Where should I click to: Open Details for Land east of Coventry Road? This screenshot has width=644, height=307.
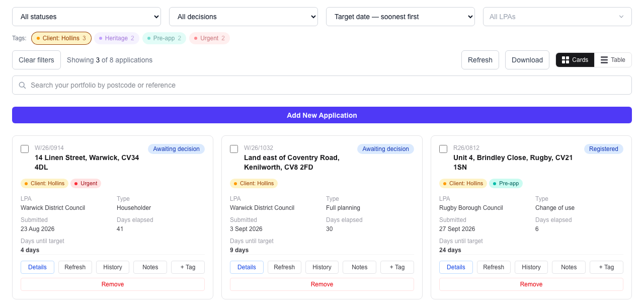pyautogui.click(x=247, y=267)
